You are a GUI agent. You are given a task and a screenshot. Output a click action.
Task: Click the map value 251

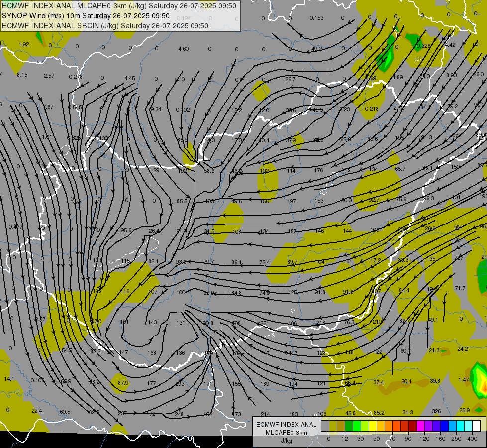(264, 323)
